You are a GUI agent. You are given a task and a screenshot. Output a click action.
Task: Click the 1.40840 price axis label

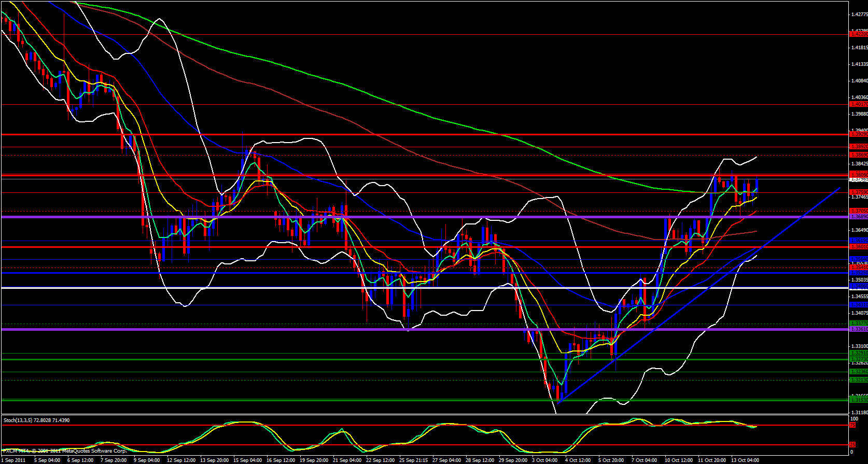point(859,81)
